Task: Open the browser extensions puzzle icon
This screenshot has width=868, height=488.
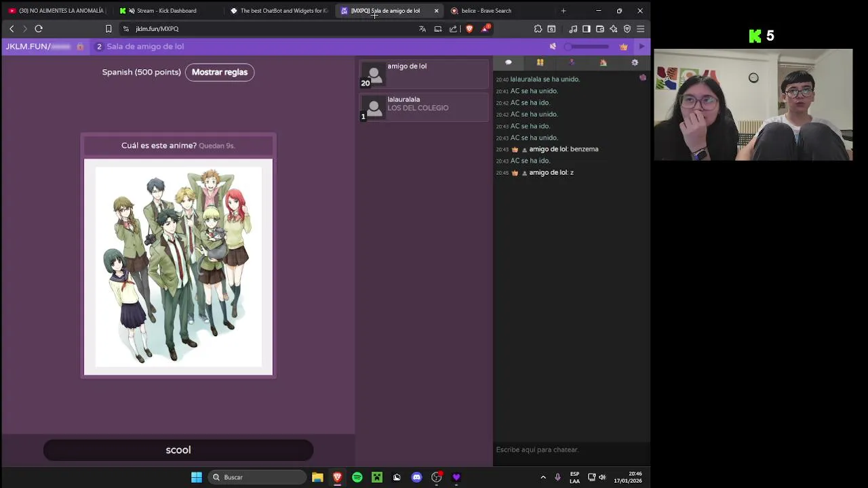Action: (x=538, y=28)
